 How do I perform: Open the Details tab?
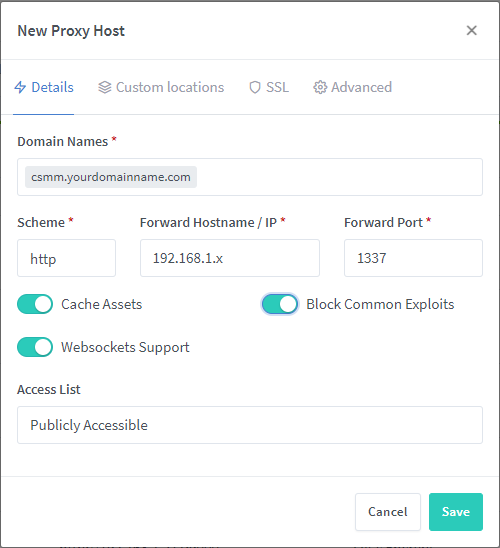coord(44,87)
